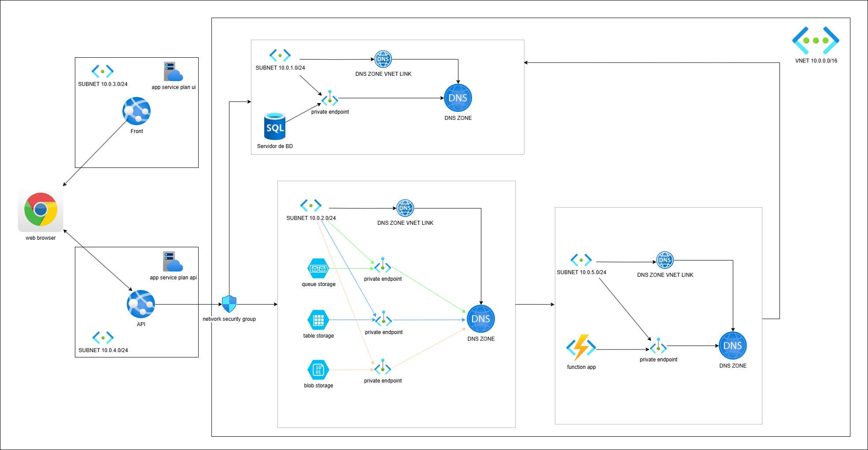Select the queue storage icon

(318, 268)
